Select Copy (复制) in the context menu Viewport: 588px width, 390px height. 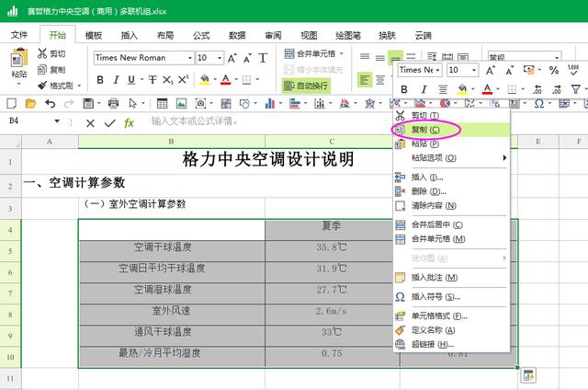(x=451, y=130)
